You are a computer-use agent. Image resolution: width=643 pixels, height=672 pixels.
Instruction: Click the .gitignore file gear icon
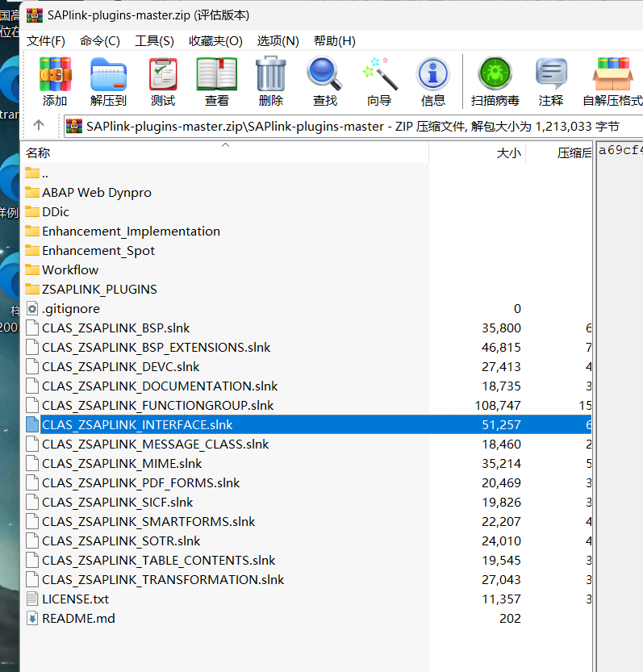pyautogui.click(x=32, y=308)
